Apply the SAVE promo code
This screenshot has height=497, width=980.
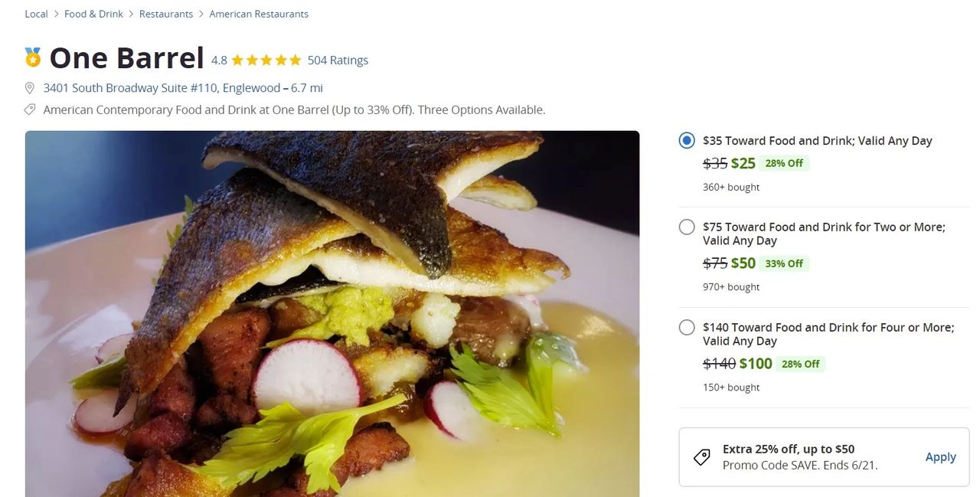pyautogui.click(x=940, y=457)
